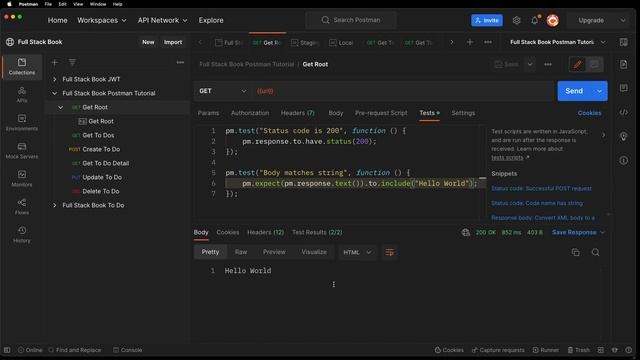Open the History sidebar panel
The image size is (640, 360).
22,235
